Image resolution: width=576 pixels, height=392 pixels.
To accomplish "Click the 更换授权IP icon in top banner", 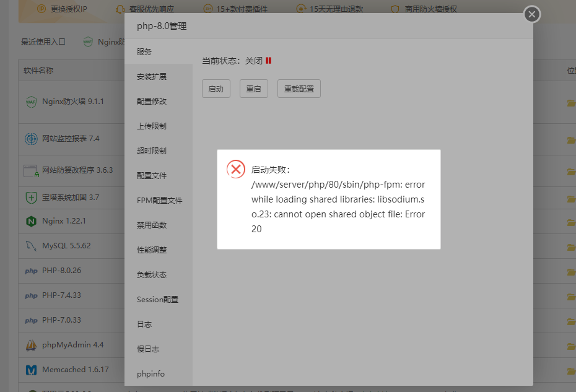I will pos(41,9).
